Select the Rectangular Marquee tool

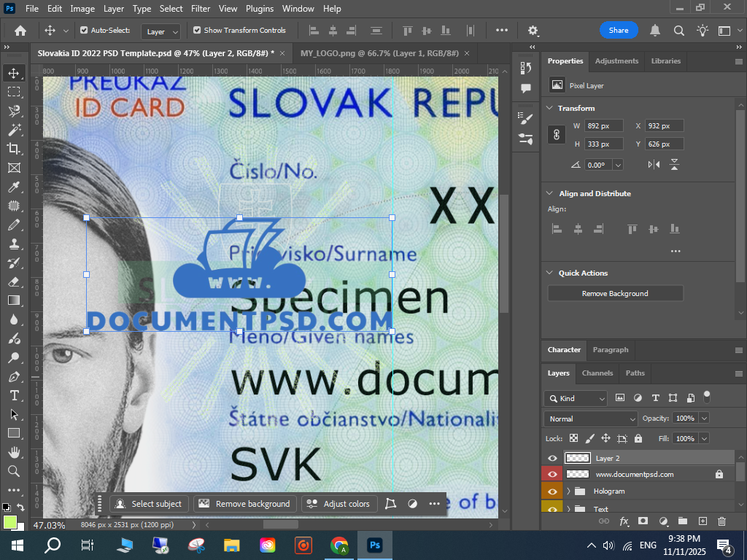click(x=14, y=92)
